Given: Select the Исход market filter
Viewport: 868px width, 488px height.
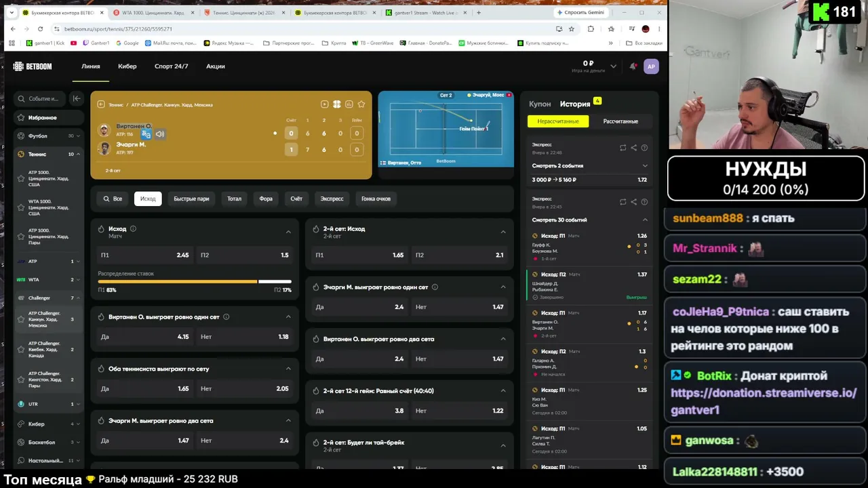Looking at the screenshot, I should point(148,199).
